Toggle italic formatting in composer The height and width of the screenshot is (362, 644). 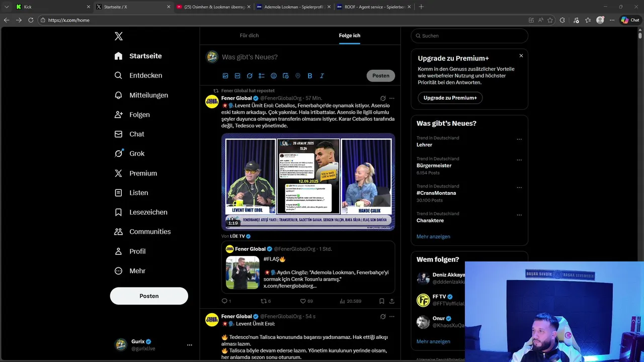(322, 76)
